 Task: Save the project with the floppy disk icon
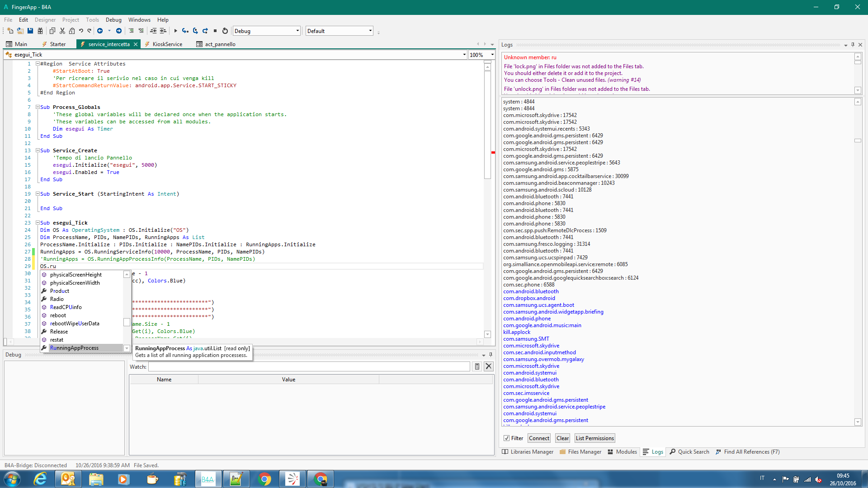coord(30,31)
